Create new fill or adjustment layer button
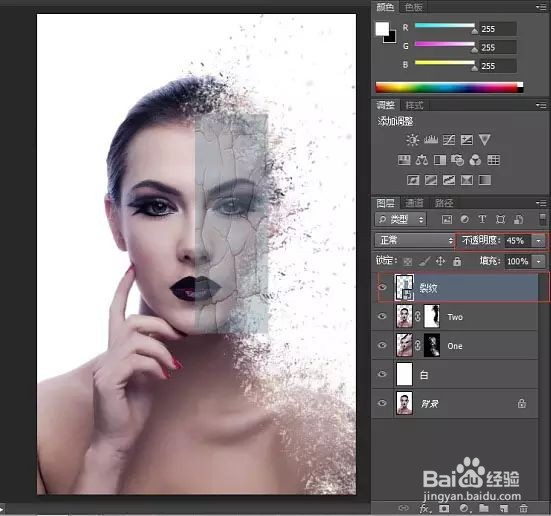Image resolution: width=551 pixels, height=516 pixels. pyautogui.click(x=464, y=508)
